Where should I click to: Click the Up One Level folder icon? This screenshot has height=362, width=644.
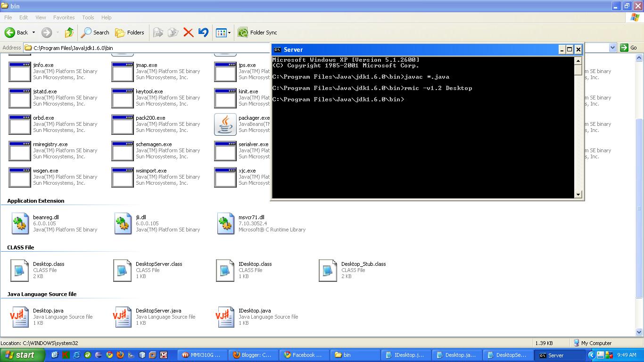click(x=69, y=33)
